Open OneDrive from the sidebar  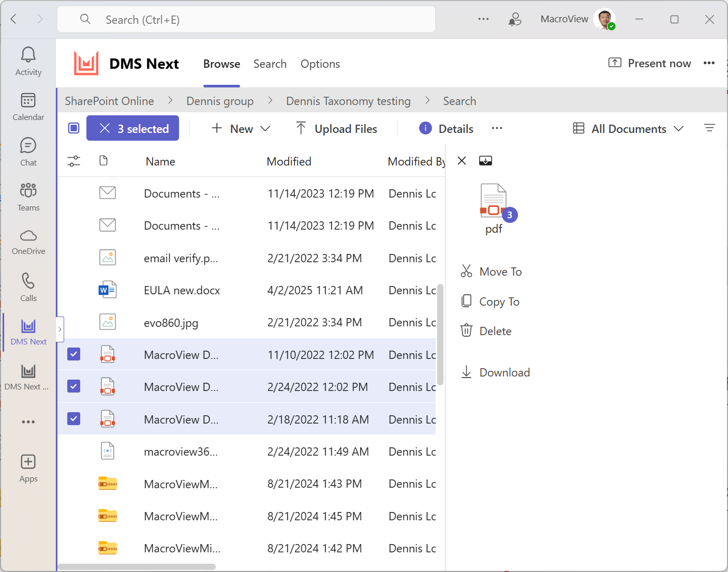28,242
